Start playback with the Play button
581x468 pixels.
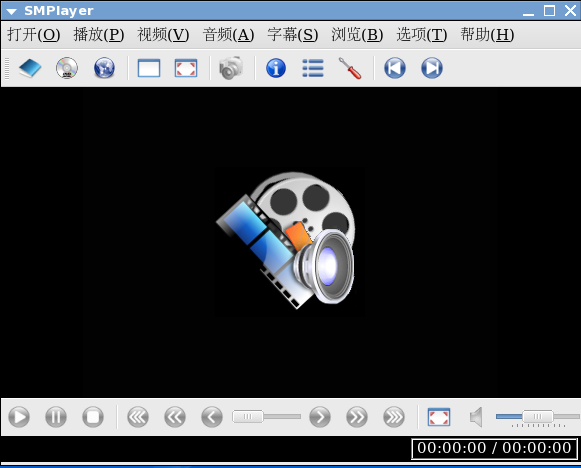(x=19, y=417)
